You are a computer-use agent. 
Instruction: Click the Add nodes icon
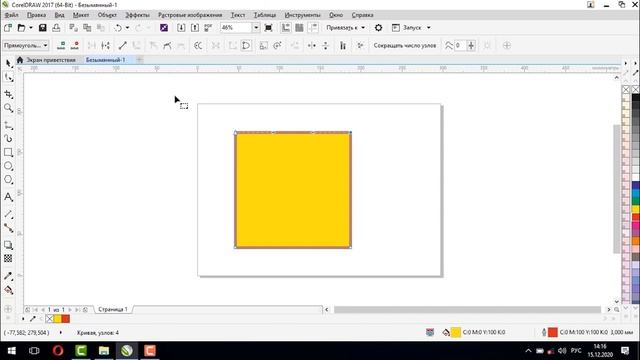tap(61, 46)
